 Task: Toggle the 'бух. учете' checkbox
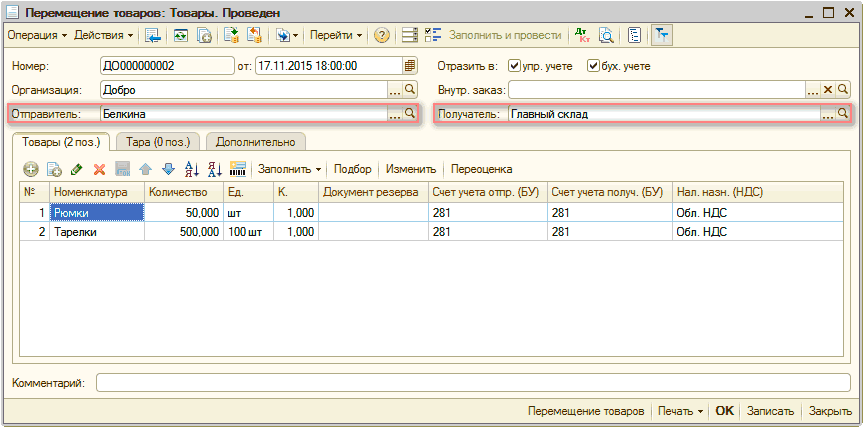click(593, 66)
